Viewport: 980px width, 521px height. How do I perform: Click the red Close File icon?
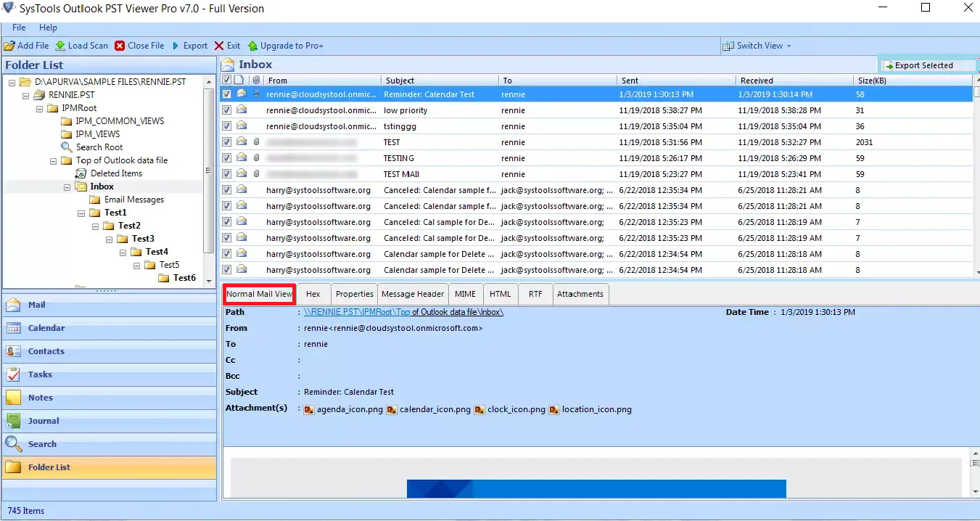[120, 46]
